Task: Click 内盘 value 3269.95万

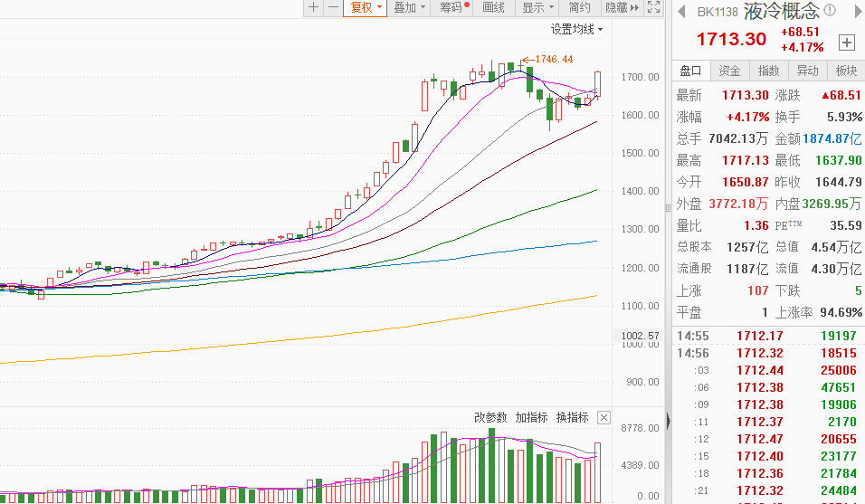Action: click(832, 204)
